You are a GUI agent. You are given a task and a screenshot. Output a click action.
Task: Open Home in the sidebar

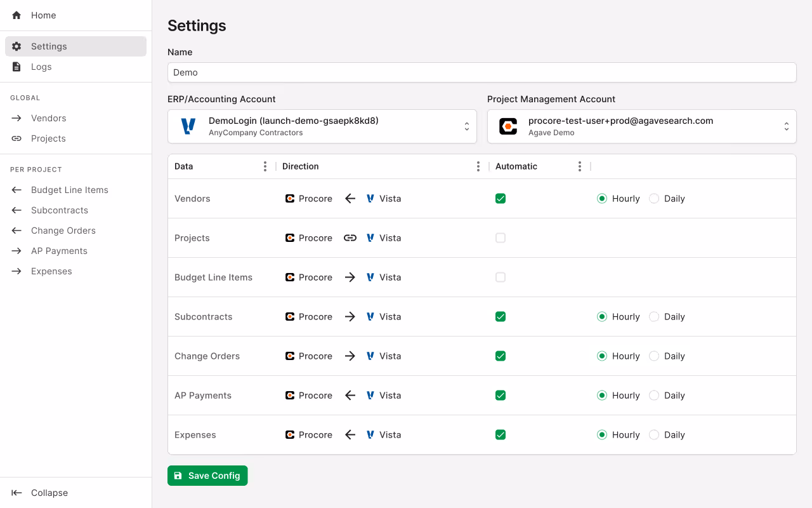click(75, 15)
